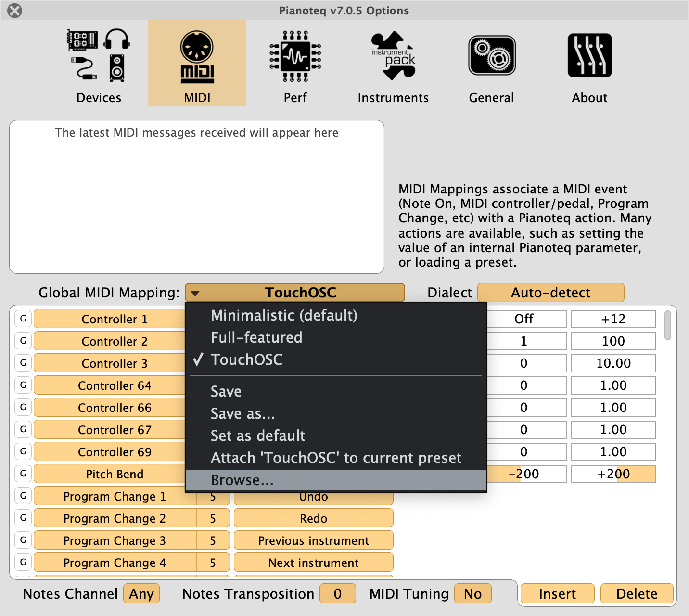Choose Full-featured mapping
Image resolution: width=689 pixels, height=616 pixels.
coord(336,337)
